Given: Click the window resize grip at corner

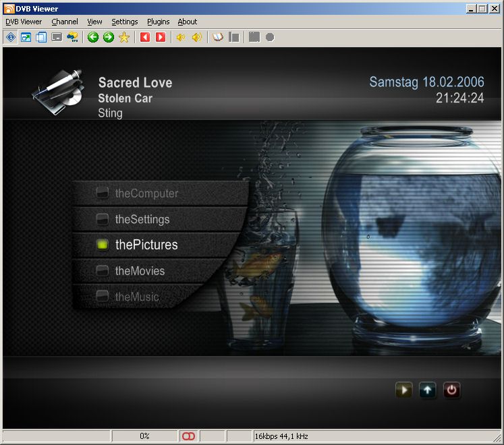Looking at the screenshot, I should (497, 438).
